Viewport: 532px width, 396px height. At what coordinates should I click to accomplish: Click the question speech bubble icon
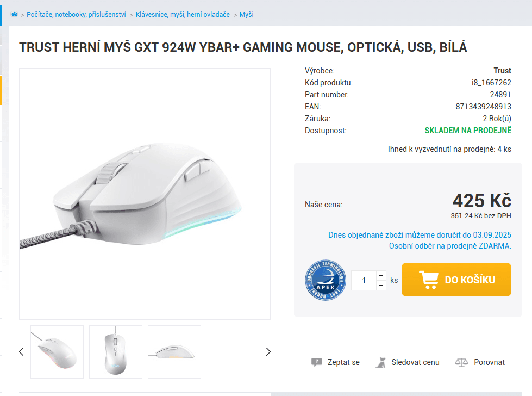(x=316, y=362)
